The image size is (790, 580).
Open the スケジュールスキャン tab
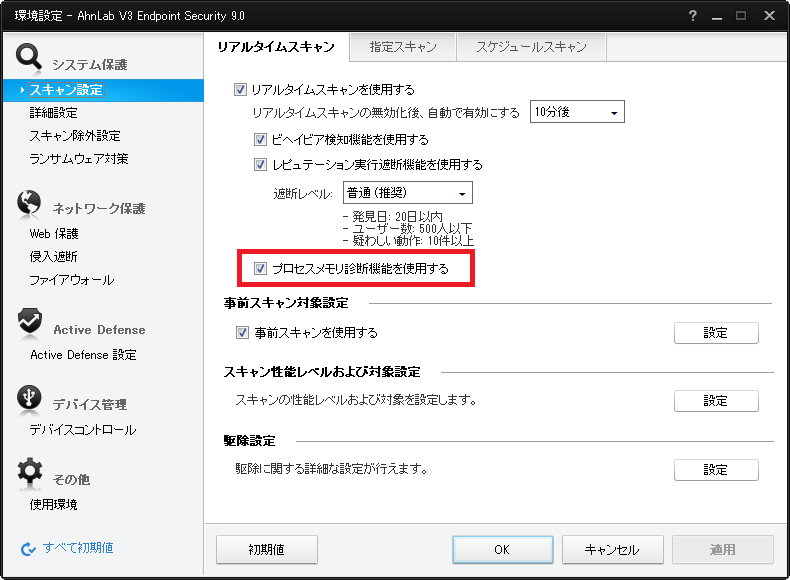[531, 47]
